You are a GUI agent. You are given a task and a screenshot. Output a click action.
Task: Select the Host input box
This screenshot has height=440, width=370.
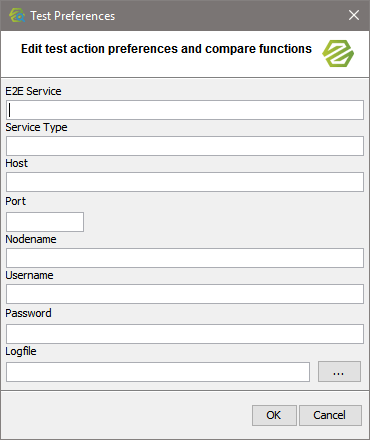[185, 182]
